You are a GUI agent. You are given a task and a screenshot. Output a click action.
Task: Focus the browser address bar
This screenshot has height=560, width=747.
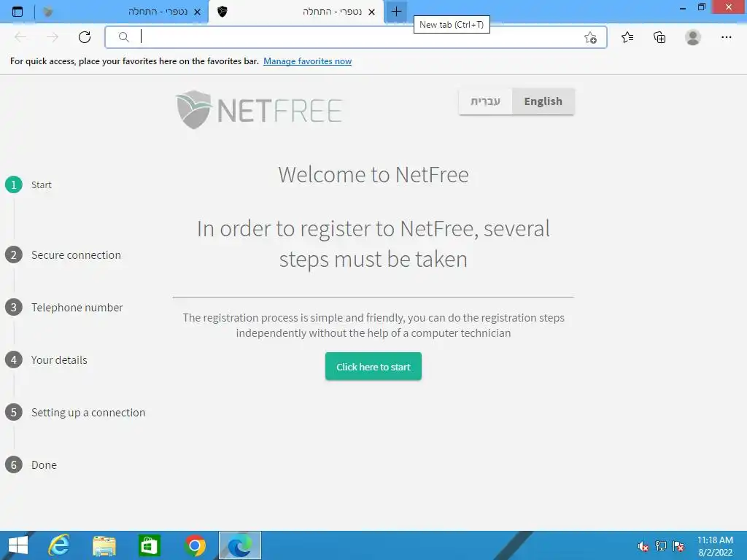point(355,37)
